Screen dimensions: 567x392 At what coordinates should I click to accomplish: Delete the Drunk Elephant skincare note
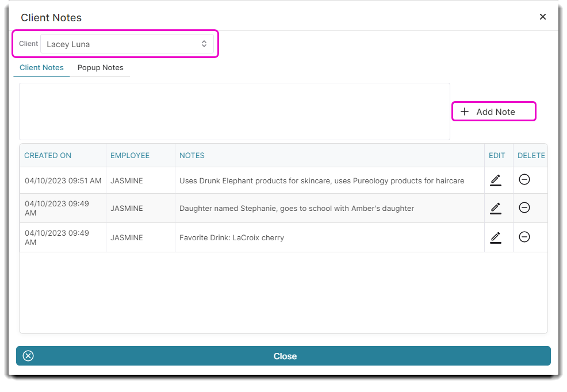[x=524, y=179]
